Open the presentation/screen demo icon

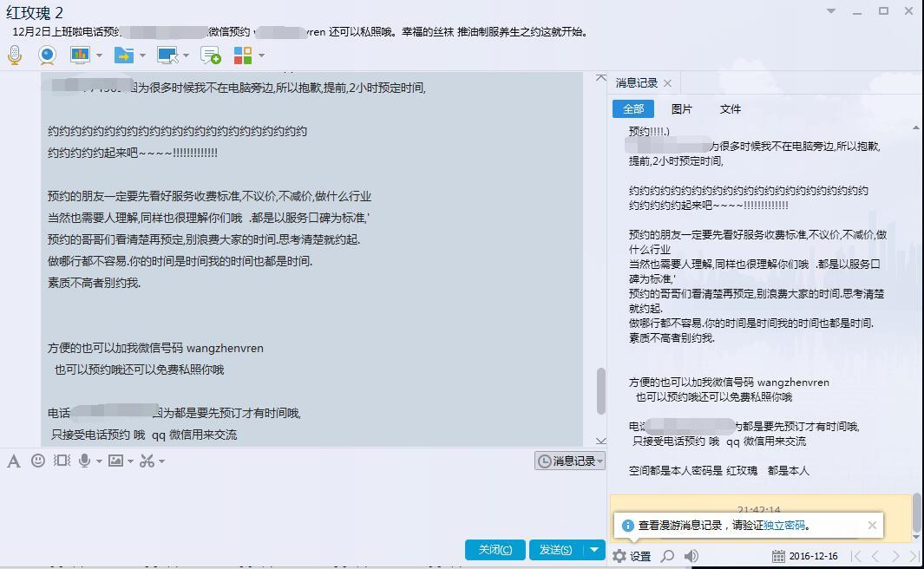tap(80, 56)
